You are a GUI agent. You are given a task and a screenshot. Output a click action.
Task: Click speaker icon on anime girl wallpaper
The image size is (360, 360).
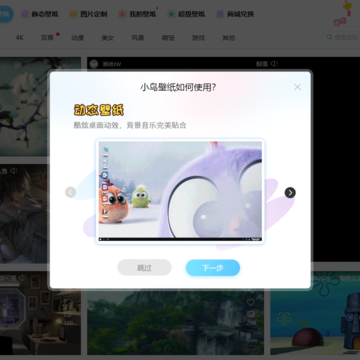[14, 171]
